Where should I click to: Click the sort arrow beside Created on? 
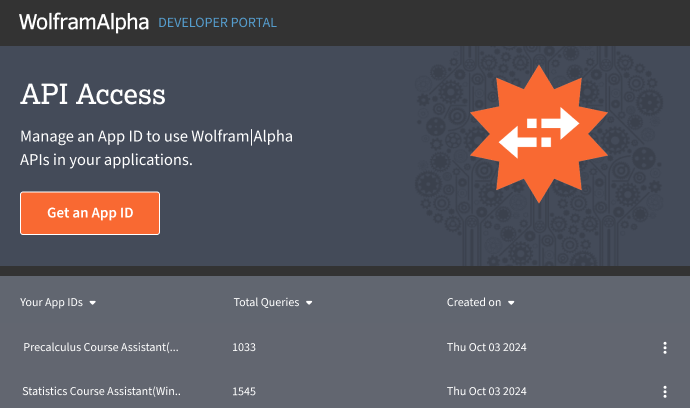click(511, 303)
